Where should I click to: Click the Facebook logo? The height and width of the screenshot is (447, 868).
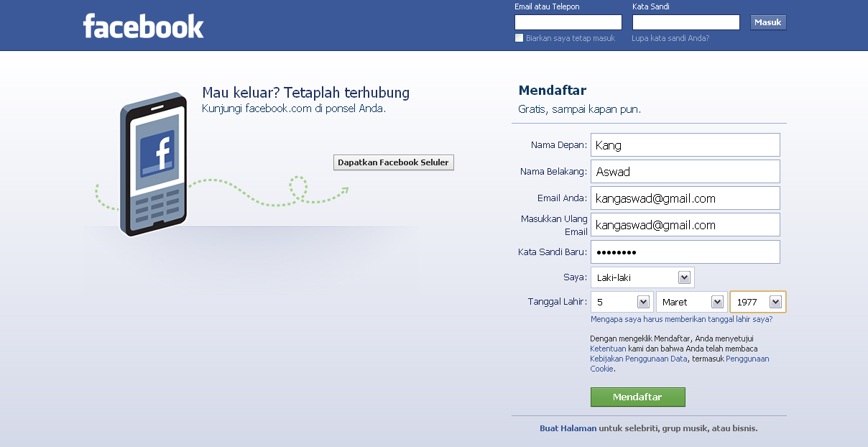click(143, 26)
